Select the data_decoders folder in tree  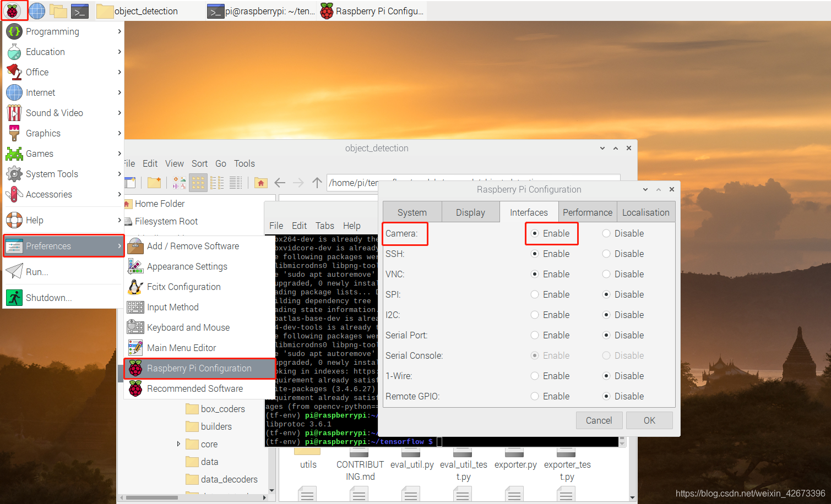[x=229, y=479]
